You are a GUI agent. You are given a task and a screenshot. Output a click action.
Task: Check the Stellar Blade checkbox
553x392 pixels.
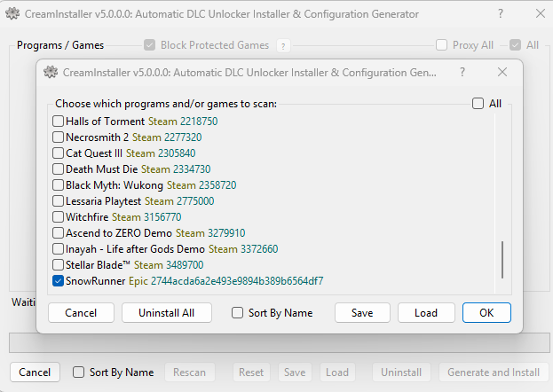click(58, 265)
